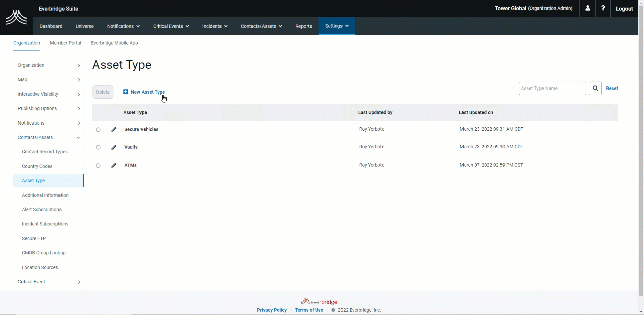Click the Delete button

tap(103, 92)
